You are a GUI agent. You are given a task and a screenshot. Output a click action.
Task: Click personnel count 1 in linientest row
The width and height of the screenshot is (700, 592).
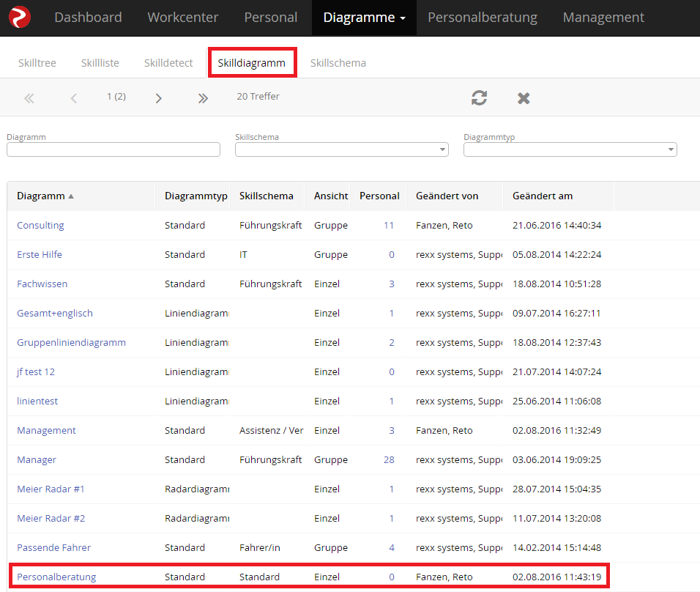click(392, 402)
